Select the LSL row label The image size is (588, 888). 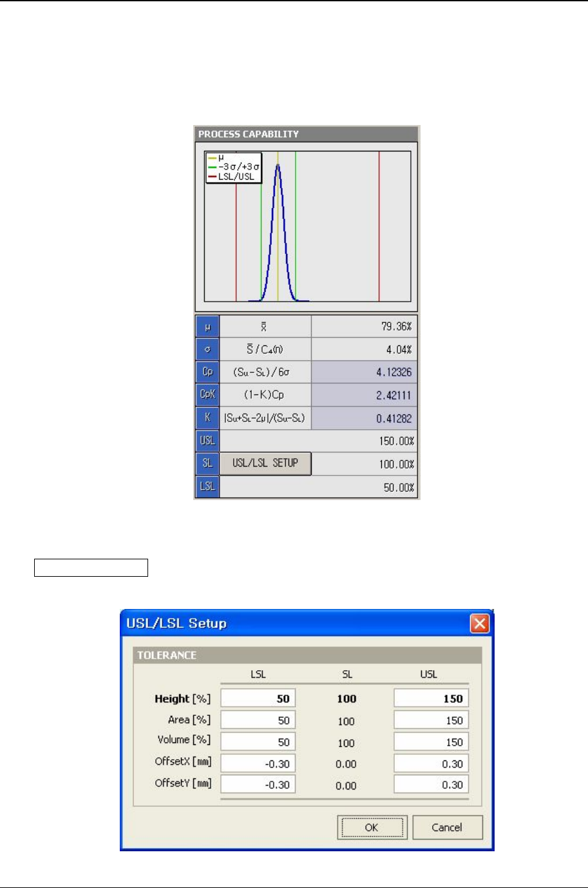[207, 487]
